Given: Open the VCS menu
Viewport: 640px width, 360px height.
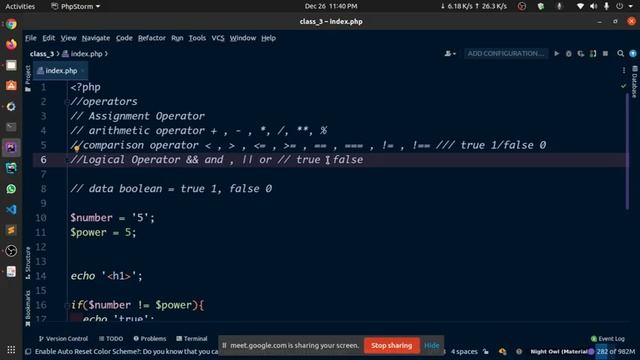Looking at the screenshot, I should (218, 38).
